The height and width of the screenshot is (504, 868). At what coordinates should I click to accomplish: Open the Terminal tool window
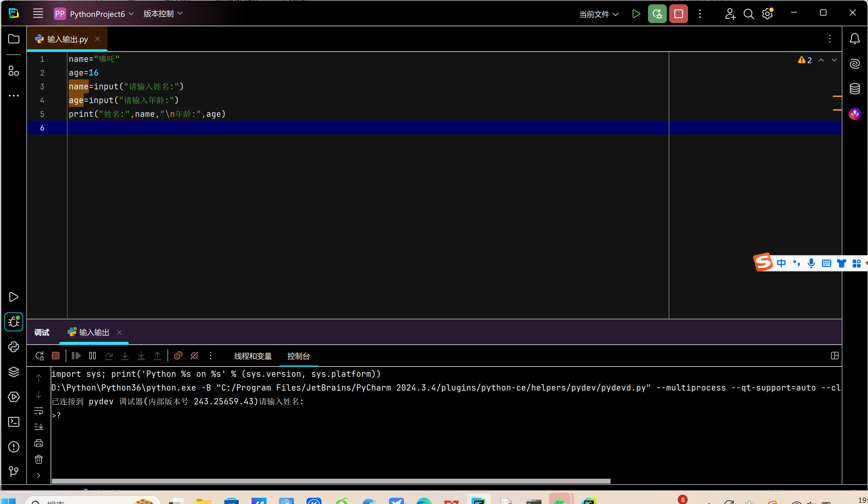click(x=14, y=422)
